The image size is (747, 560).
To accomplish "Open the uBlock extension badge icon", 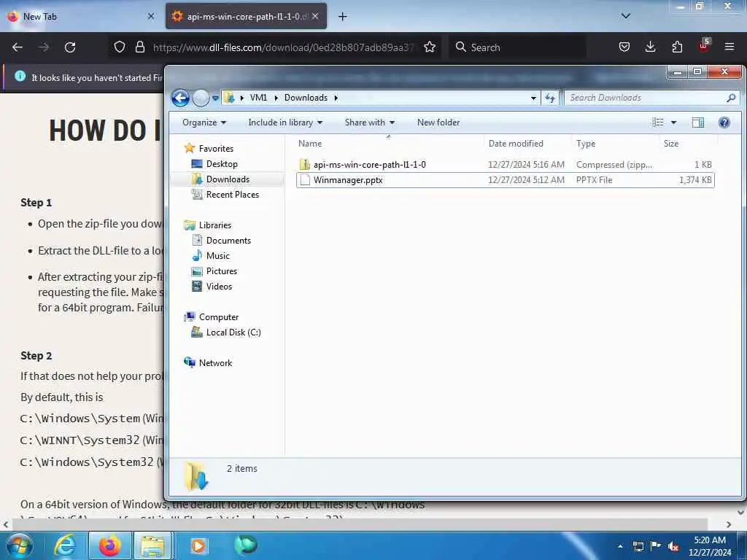I will [x=704, y=46].
